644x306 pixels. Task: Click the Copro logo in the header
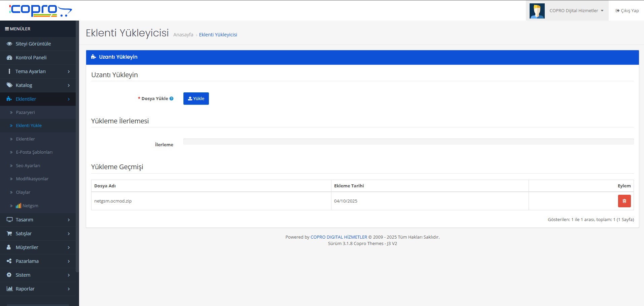(x=40, y=10)
